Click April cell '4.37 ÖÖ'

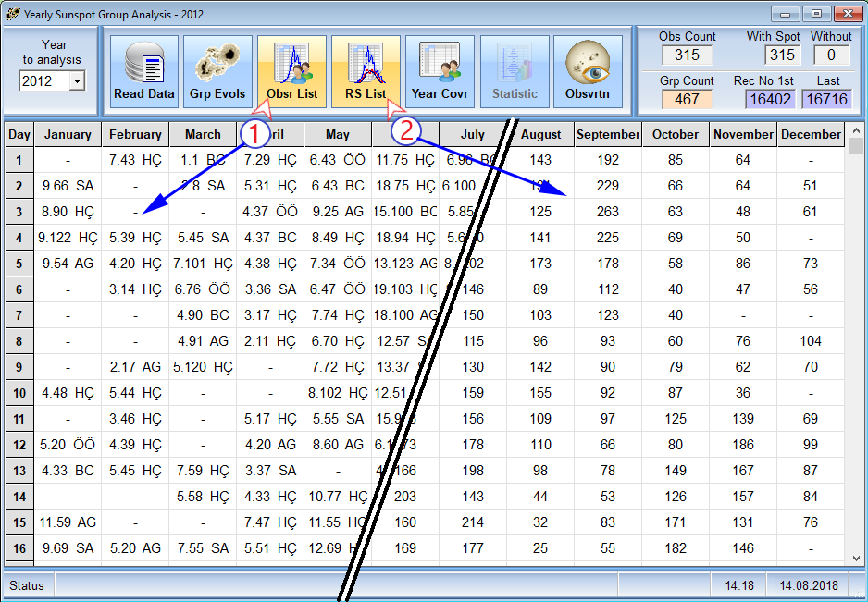270,212
